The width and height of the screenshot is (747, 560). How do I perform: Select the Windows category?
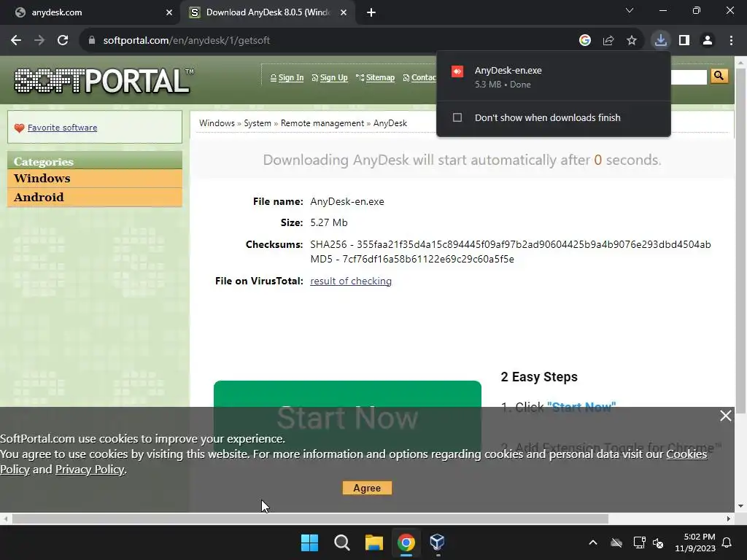[95, 178]
